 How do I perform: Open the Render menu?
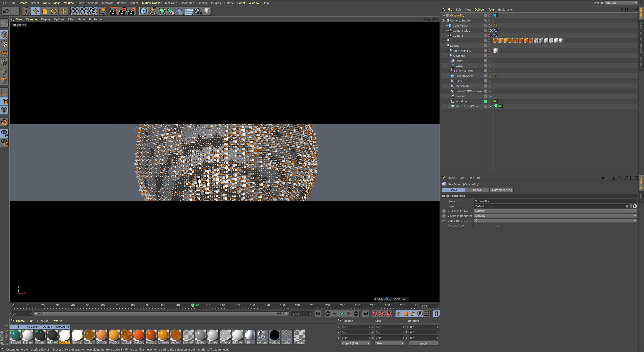[x=121, y=3]
